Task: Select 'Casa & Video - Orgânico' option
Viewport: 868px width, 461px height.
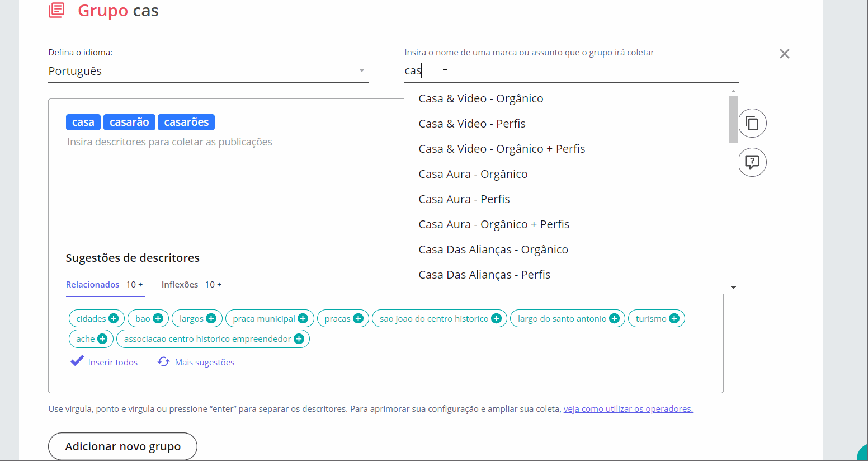Action: point(481,98)
